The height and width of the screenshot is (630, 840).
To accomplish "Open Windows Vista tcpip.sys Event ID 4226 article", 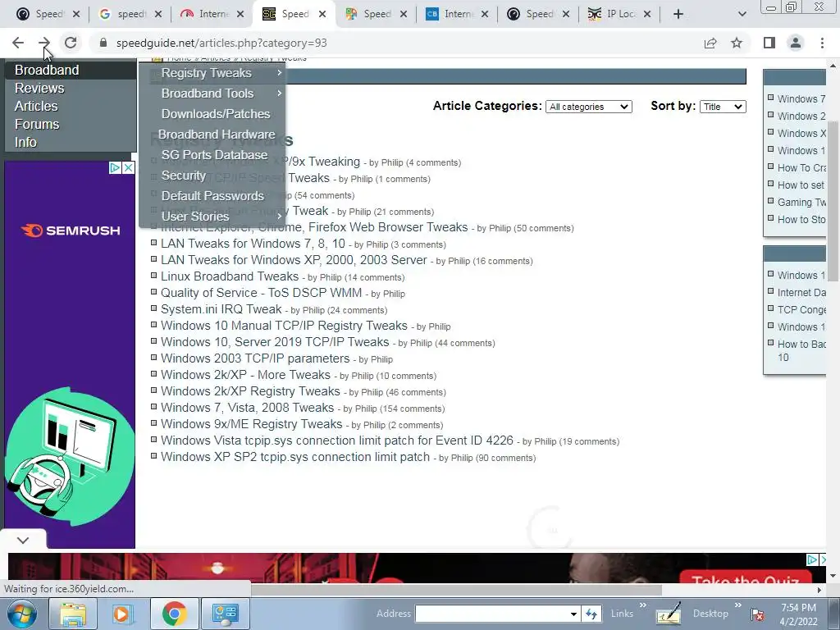I will (x=337, y=441).
